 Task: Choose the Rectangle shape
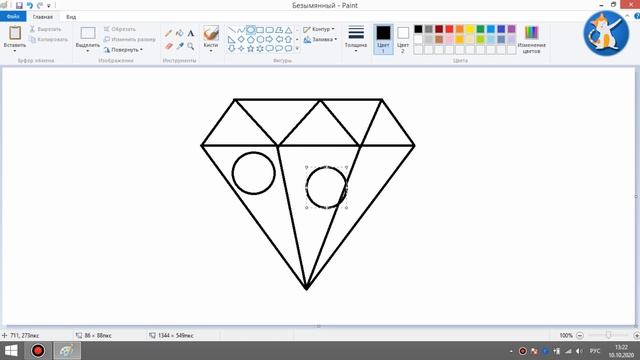[260, 30]
